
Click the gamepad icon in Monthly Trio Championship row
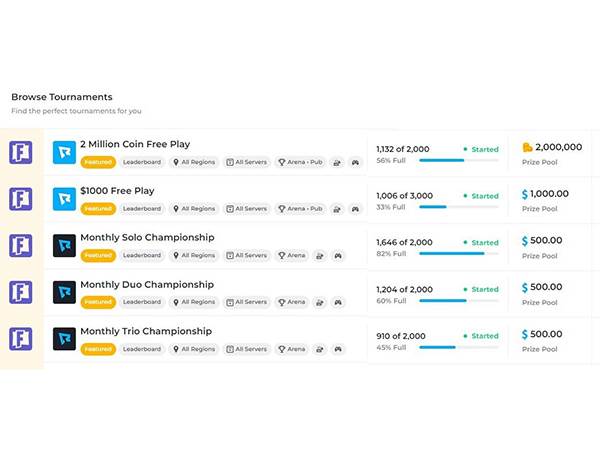click(338, 349)
